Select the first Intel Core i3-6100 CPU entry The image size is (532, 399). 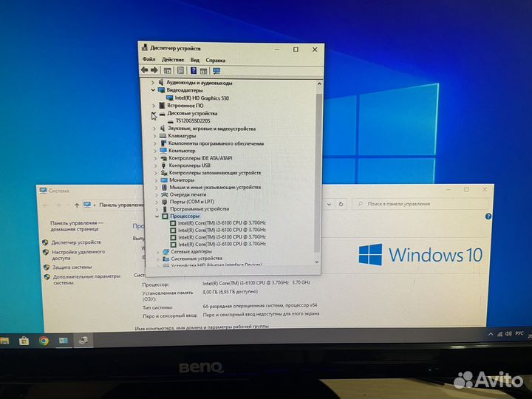coord(222,223)
